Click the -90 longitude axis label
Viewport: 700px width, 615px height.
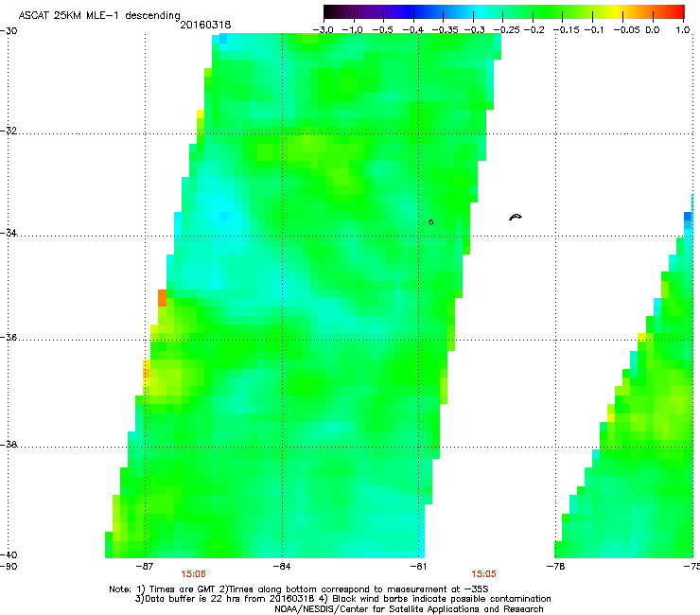point(9,567)
